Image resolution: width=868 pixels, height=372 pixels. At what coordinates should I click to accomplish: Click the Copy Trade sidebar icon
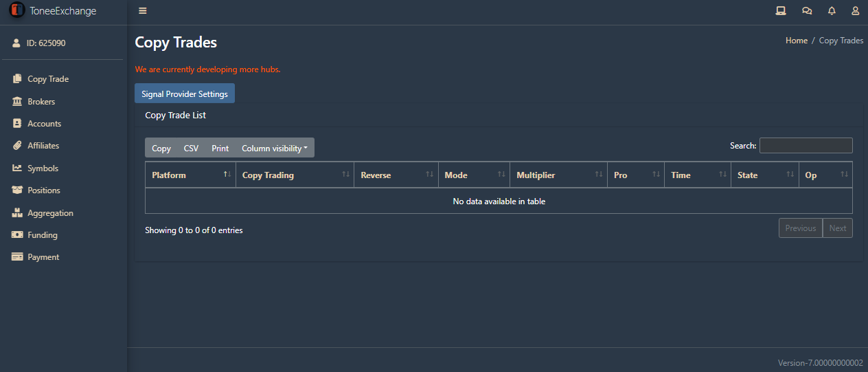17,78
